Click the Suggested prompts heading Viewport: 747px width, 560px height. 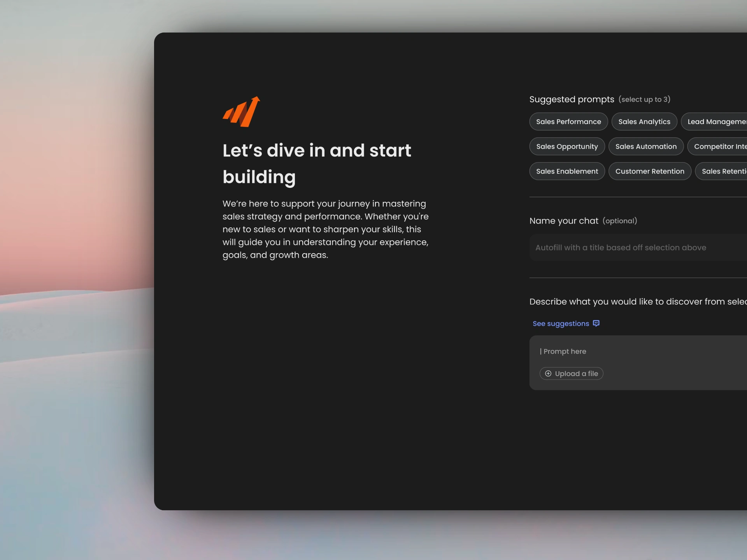pos(572,100)
